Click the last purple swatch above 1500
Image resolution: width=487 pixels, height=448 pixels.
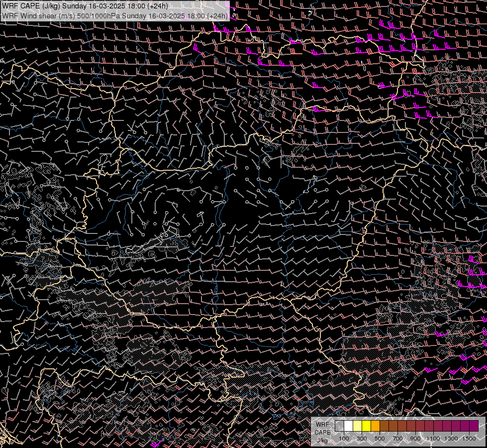(x=474, y=426)
